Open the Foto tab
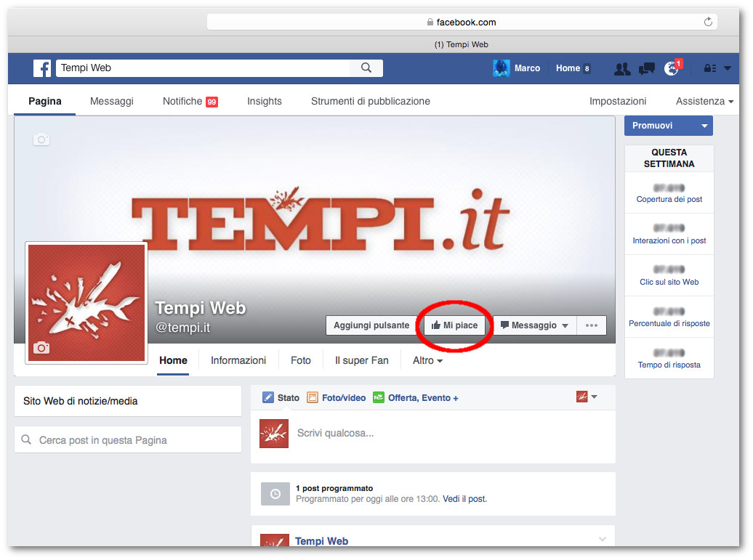Screen dimensions: 753x560 (x=301, y=360)
